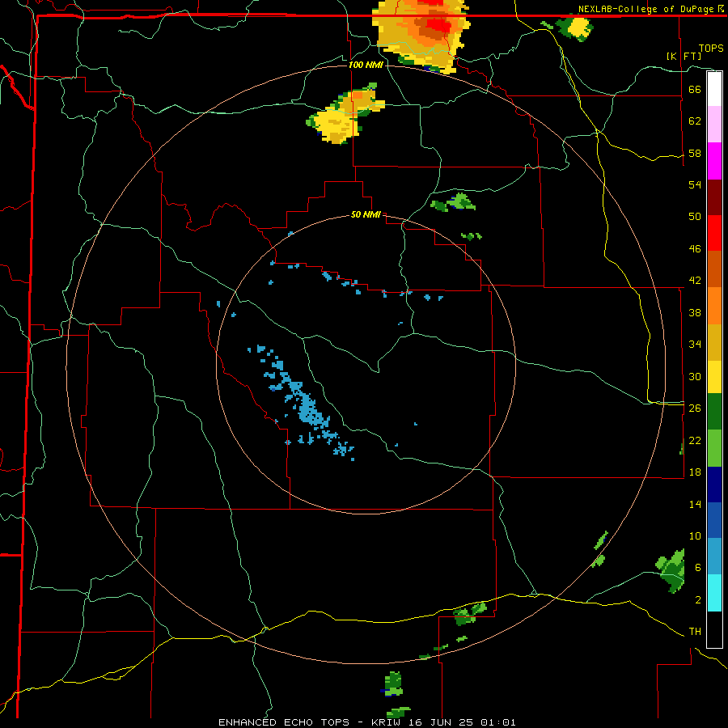Click the TOPS legend title
Image resolution: width=728 pixels, height=728 pixels.
711,48
